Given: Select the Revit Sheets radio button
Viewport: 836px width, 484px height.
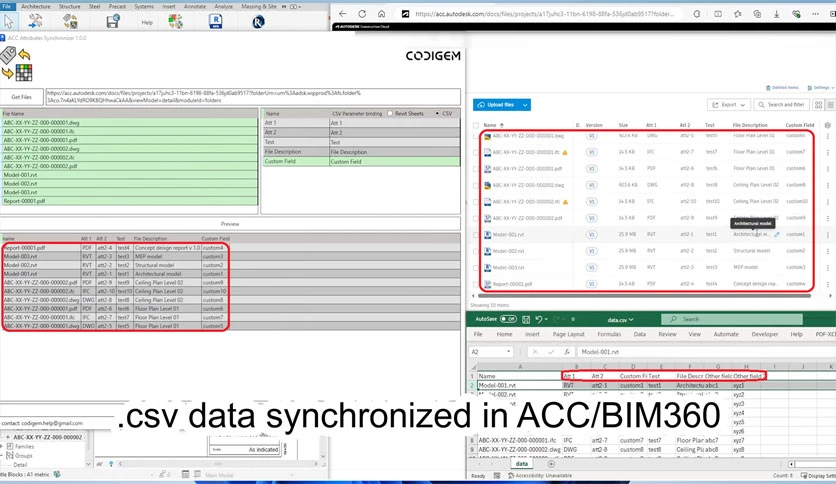Looking at the screenshot, I should [390, 114].
